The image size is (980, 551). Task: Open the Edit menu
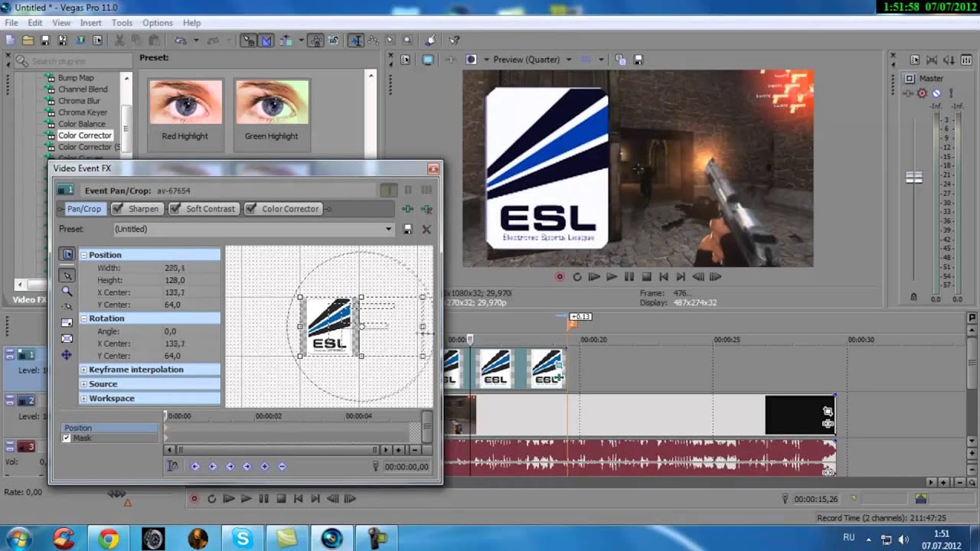point(35,23)
